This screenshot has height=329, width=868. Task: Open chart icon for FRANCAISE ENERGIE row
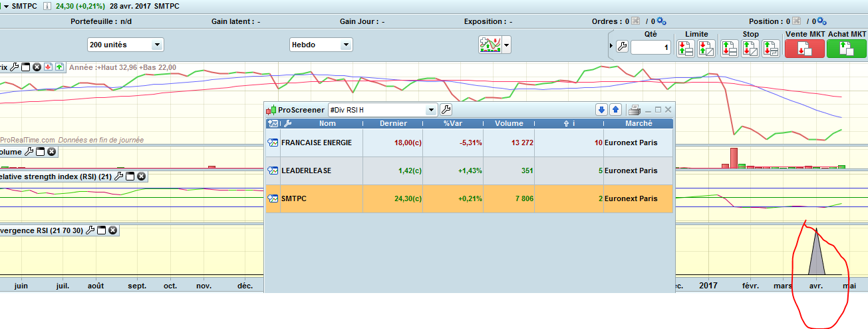[273, 143]
